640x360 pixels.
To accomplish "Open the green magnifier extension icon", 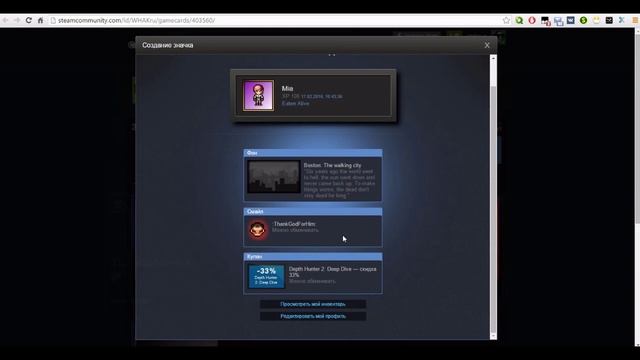I will pos(519,20).
